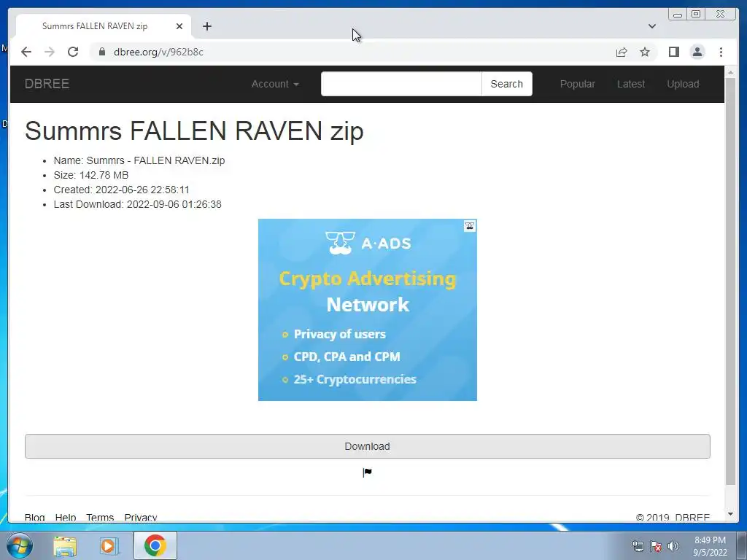This screenshot has height=560, width=747.
Task: Click 'Size: 142.78 MB' text
Action: click(x=91, y=175)
